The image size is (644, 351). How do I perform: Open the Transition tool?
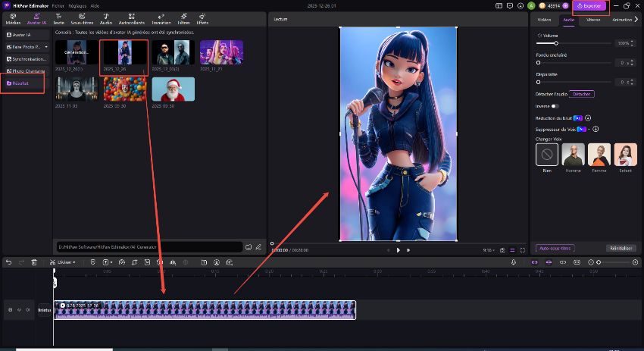(x=161, y=19)
